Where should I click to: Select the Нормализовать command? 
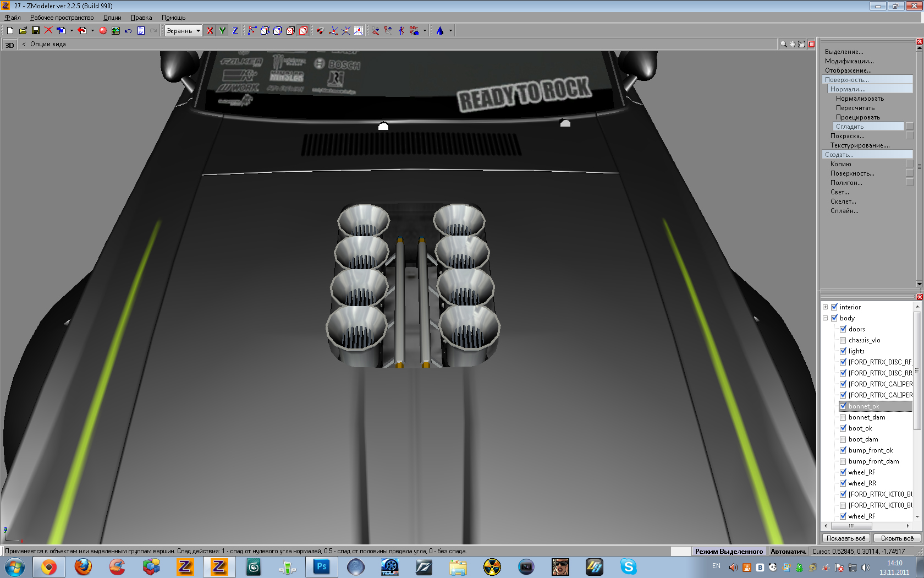860,99
